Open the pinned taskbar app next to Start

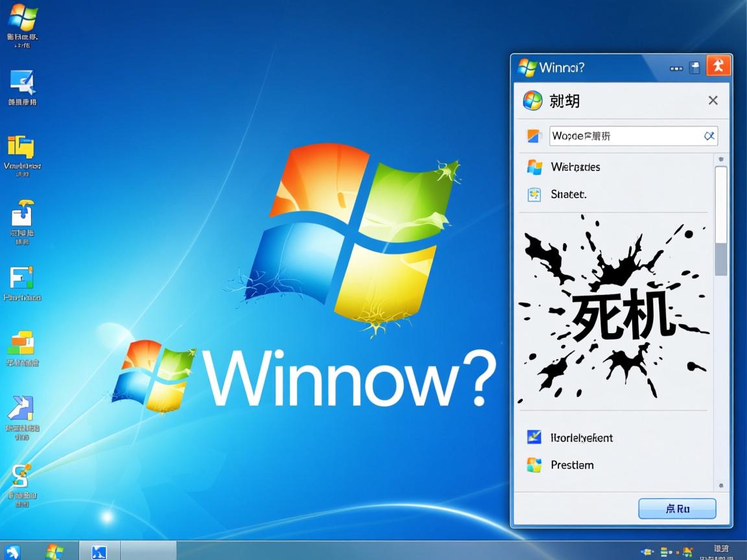(56, 552)
